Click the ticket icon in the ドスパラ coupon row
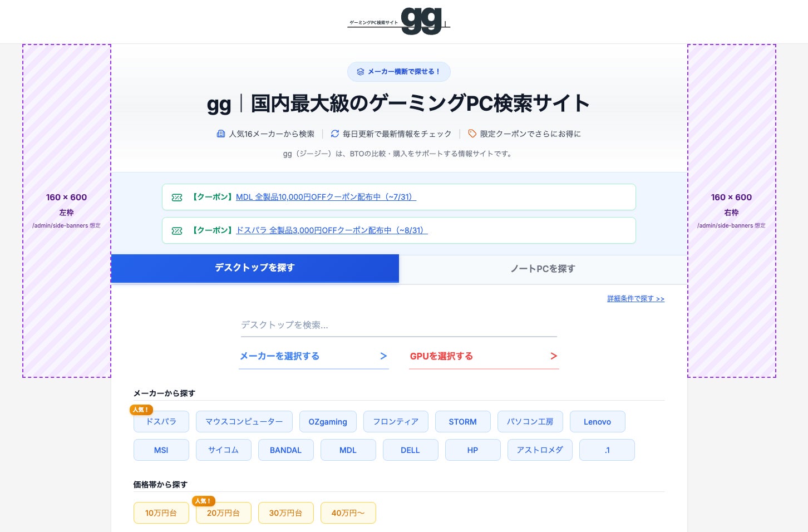Screen dimensions: 808x532 point(177,231)
